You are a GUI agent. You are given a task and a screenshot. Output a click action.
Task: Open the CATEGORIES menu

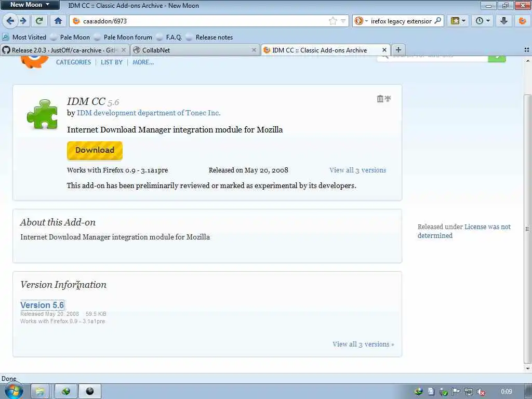73,62
